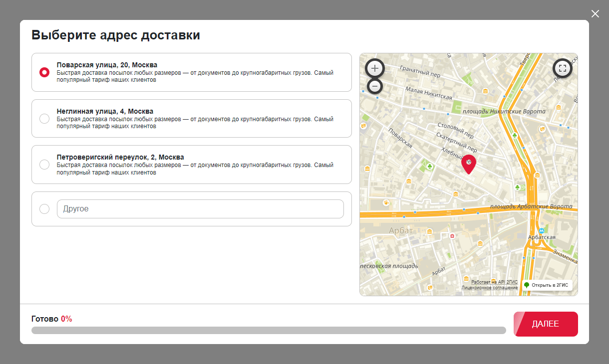Click площадь Никитские Ворота label on map
This screenshot has width=609, height=364.
pyautogui.click(x=504, y=112)
